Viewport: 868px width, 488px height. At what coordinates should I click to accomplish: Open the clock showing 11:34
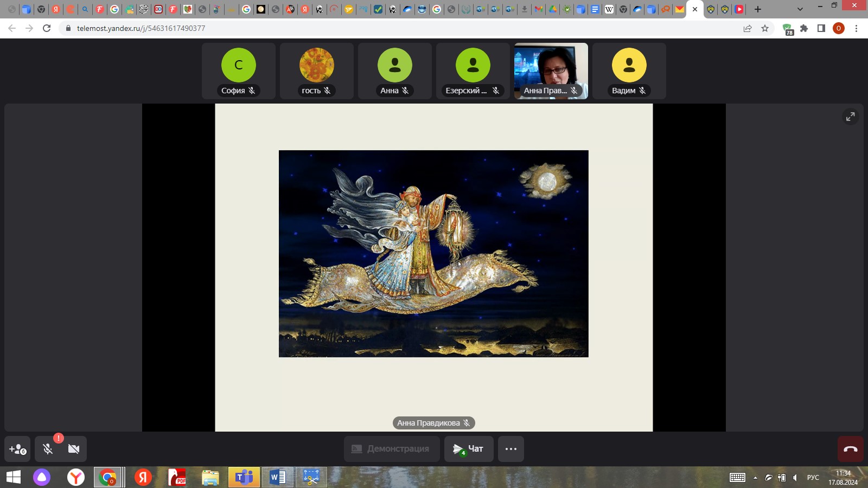pos(843,478)
